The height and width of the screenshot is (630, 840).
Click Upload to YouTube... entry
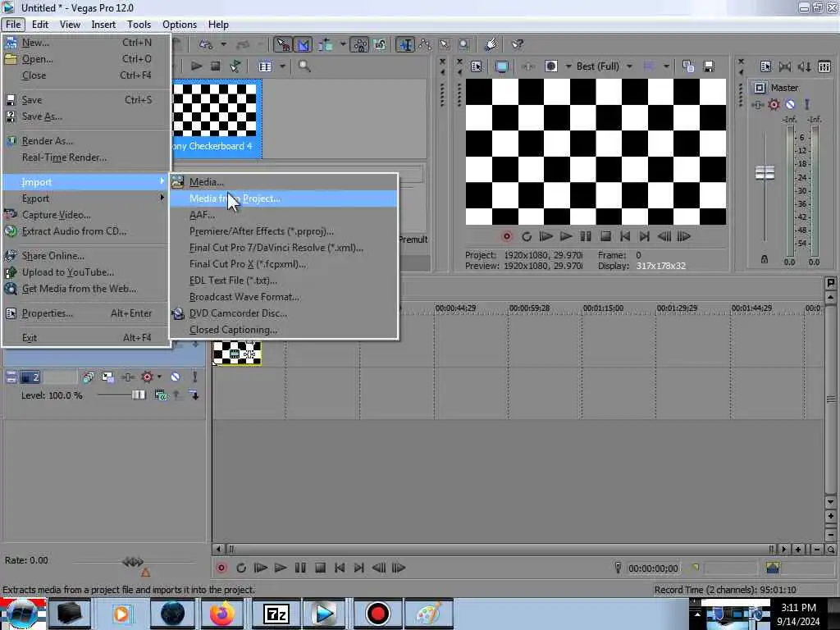85,272
